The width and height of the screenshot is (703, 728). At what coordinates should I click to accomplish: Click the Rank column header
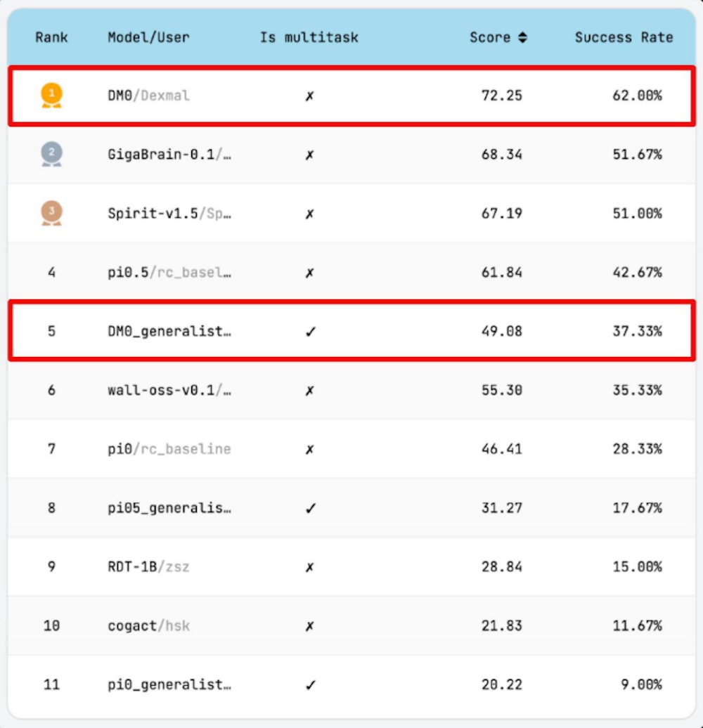click(51, 38)
